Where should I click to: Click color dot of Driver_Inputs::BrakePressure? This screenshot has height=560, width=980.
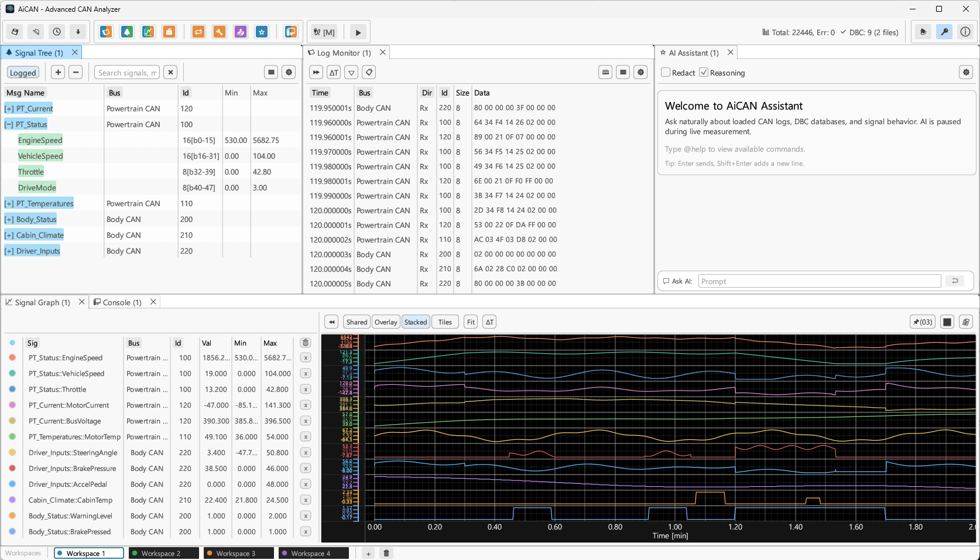coord(12,469)
